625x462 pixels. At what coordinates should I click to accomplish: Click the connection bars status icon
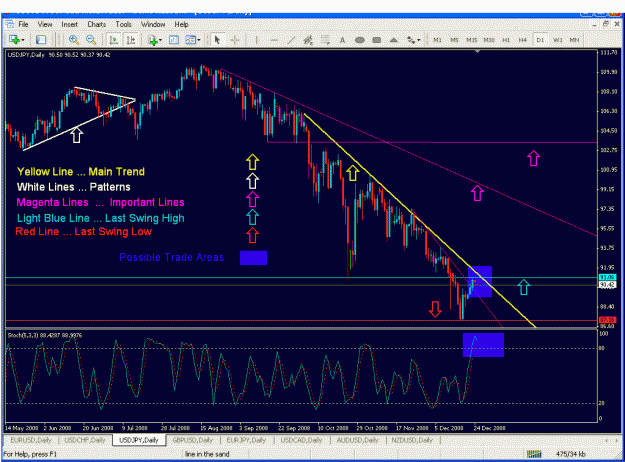[x=534, y=454]
